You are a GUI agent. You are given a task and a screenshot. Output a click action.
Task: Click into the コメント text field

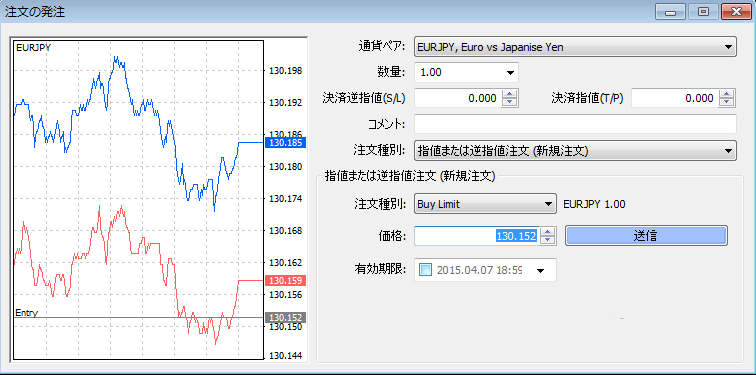click(x=575, y=124)
